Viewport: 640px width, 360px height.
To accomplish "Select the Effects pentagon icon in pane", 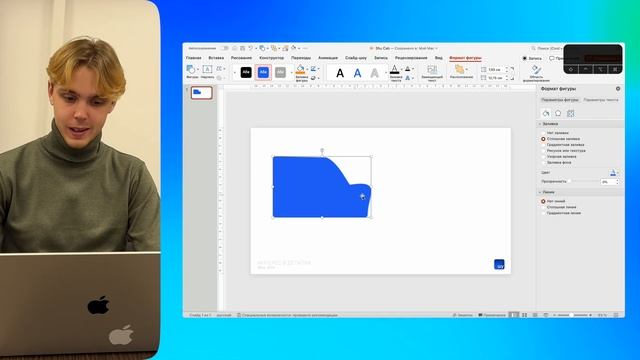I will point(558,113).
